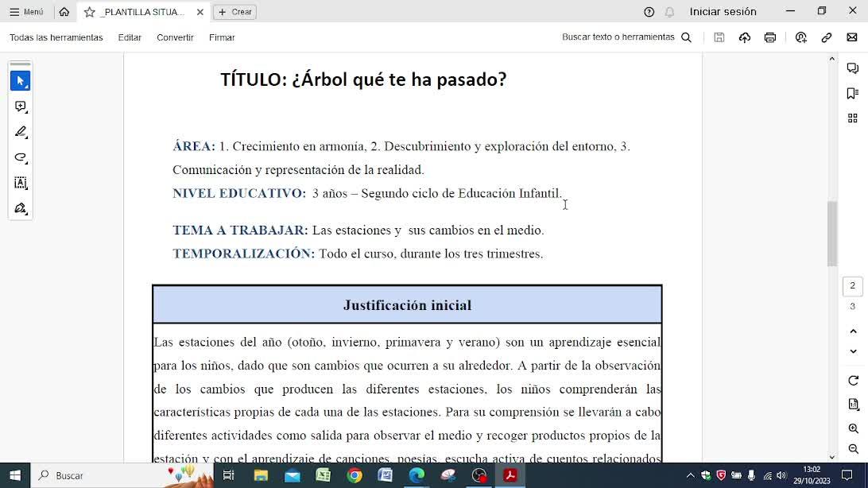Click Iniciar sesión
Viewport: 868px width, 488px height.
(723, 12)
